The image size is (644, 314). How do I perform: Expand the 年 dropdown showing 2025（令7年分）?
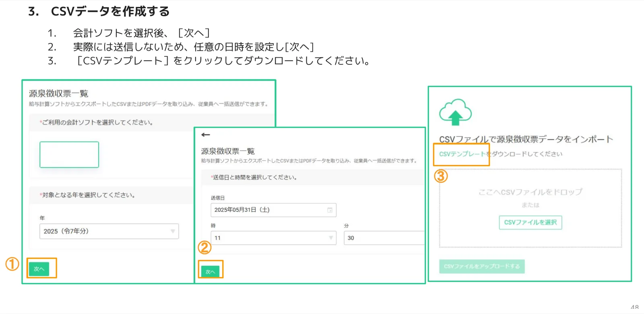109,231
